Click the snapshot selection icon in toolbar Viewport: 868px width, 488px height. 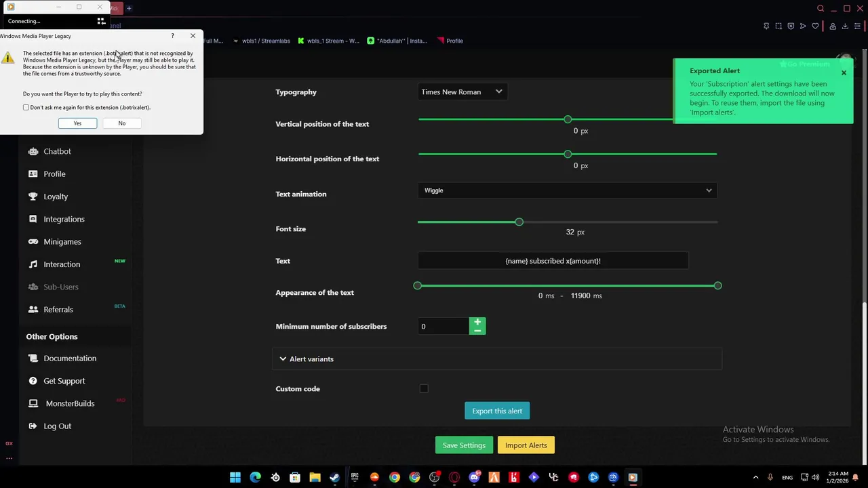click(x=778, y=26)
